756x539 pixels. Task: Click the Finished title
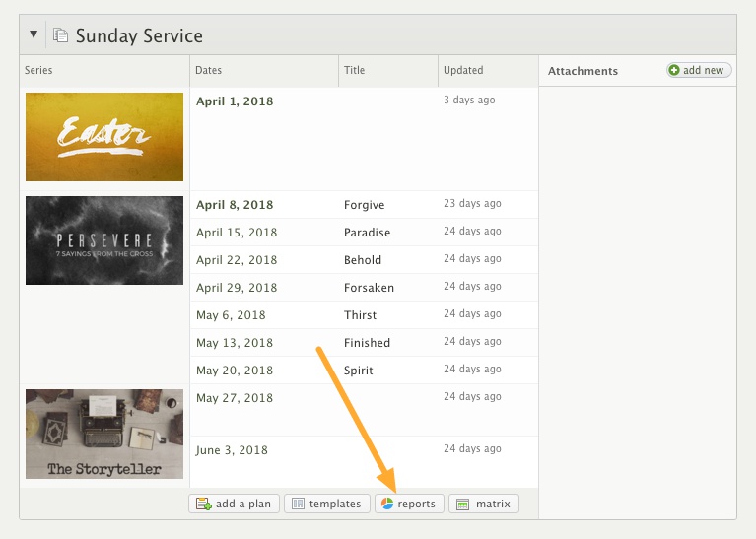(x=367, y=343)
